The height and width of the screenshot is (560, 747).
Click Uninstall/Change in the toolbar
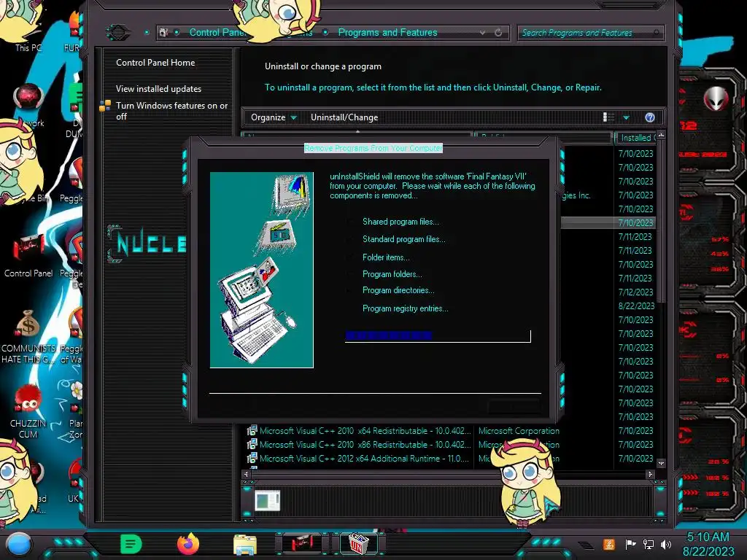(344, 117)
